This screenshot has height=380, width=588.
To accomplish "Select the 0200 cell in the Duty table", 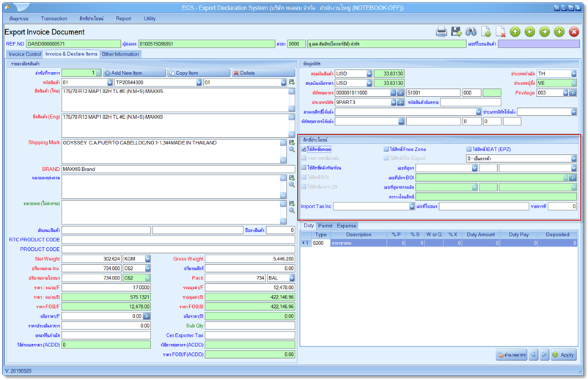I will click(x=320, y=243).
